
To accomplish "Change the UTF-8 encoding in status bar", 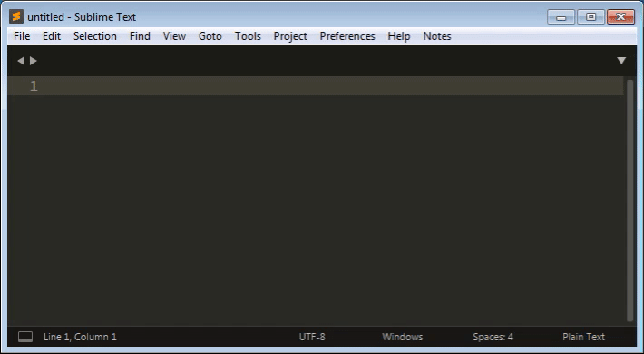I will click(312, 337).
